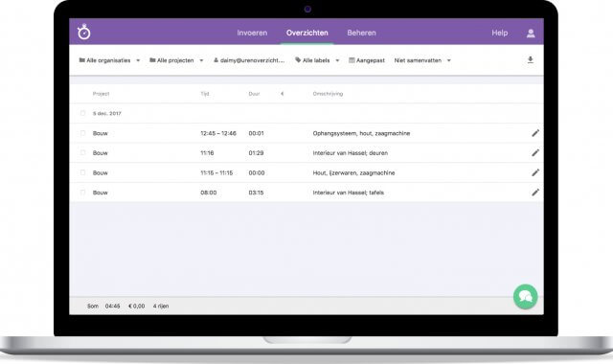Screen dimensions: 613x364
Task: Click the stopwatch logo icon
Action: point(83,32)
